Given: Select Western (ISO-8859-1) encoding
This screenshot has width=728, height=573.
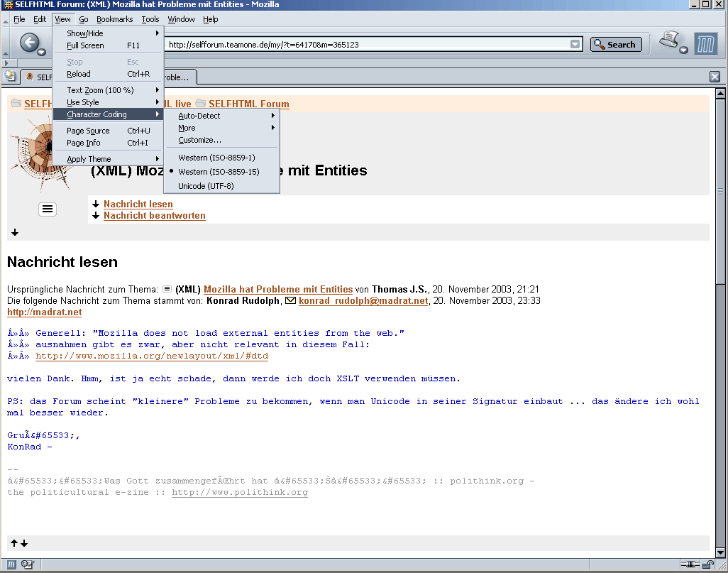Looking at the screenshot, I should click(216, 158).
